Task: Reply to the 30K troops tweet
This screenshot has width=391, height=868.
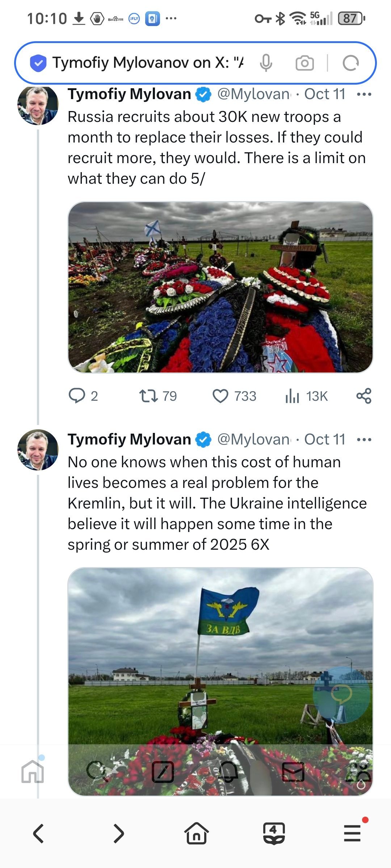Action: [x=77, y=396]
